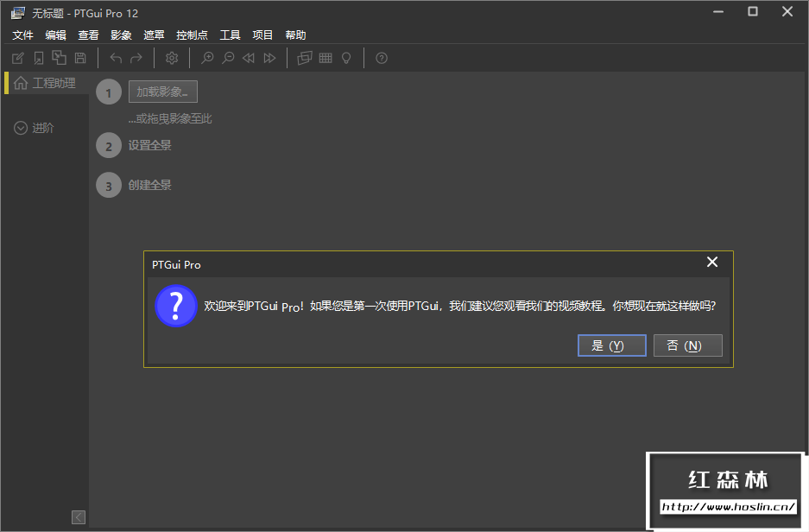Click the Save Project floppy disk icon
The image size is (809, 532).
coord(80,58)
